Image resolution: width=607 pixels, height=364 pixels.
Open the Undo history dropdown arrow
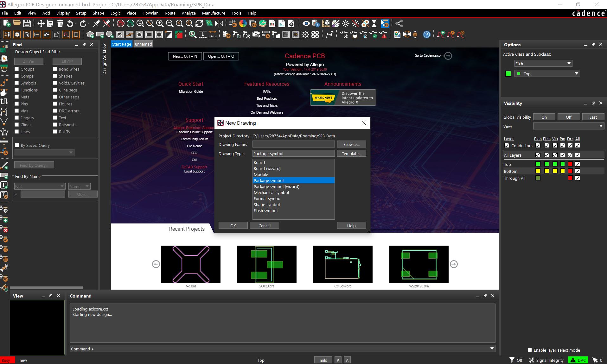(76, 24)
